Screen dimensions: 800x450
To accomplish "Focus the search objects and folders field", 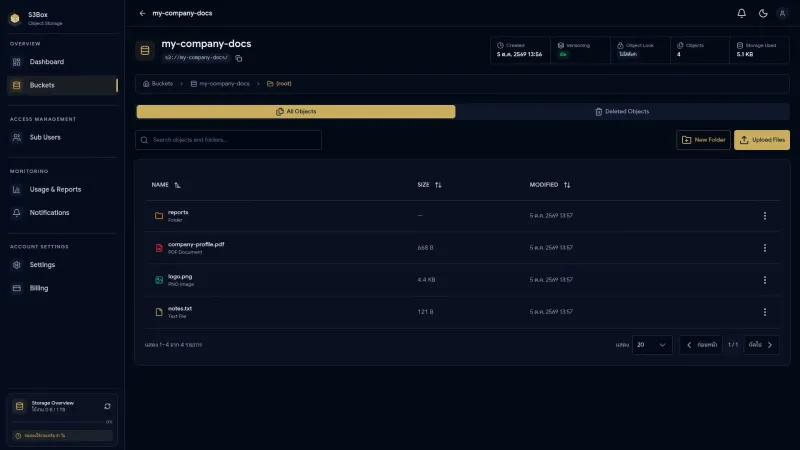I will (x=229, y=140).
